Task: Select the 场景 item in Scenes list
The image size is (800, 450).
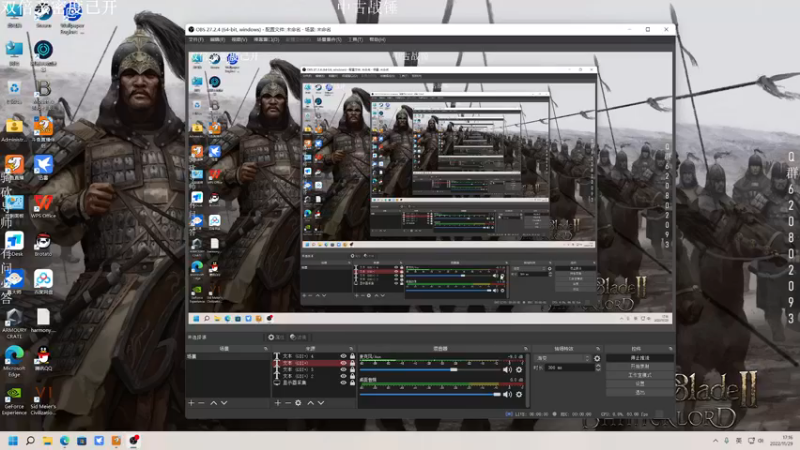Action: click(x=228, y=356)
